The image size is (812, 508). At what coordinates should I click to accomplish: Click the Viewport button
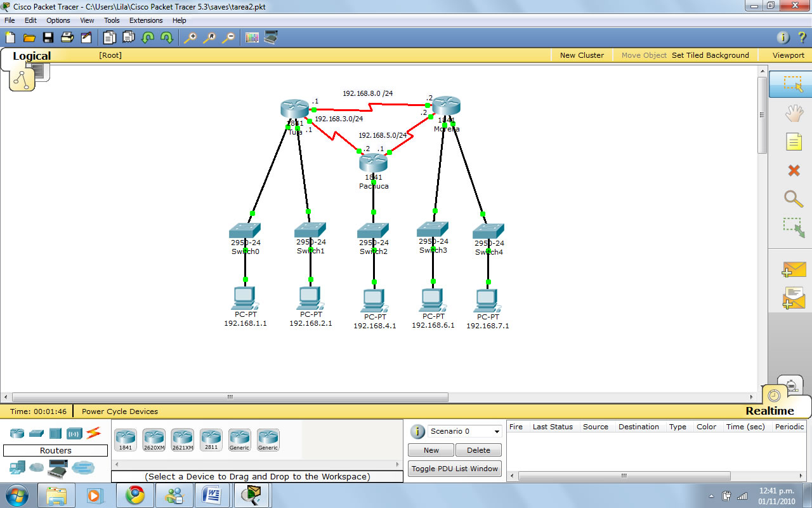point(789,55)
